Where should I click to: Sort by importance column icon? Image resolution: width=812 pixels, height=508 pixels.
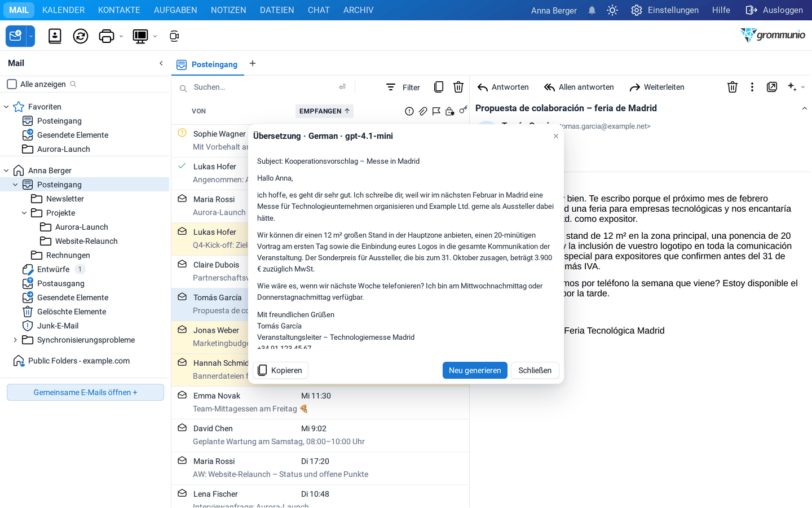[x=409, y=111]
